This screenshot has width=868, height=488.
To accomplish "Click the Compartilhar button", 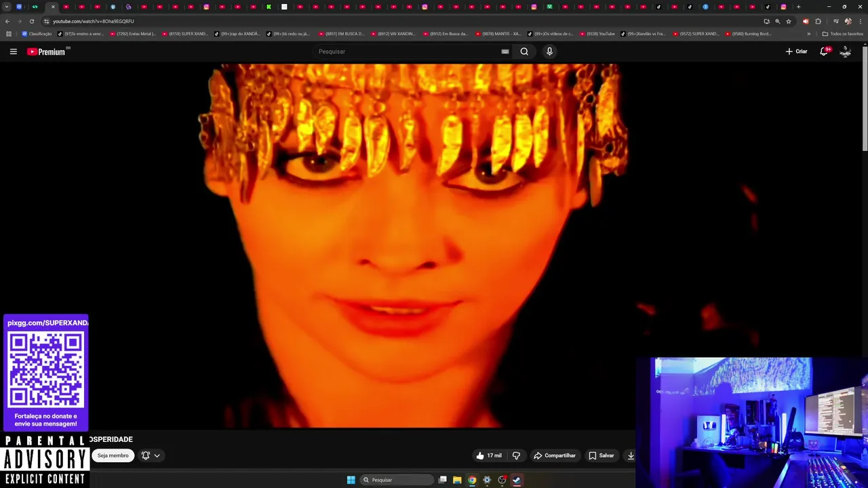I will (555, 455).
